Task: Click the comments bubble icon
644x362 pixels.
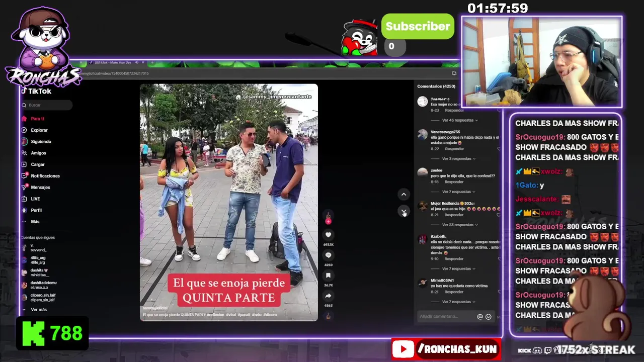Action: coord(328,255)
